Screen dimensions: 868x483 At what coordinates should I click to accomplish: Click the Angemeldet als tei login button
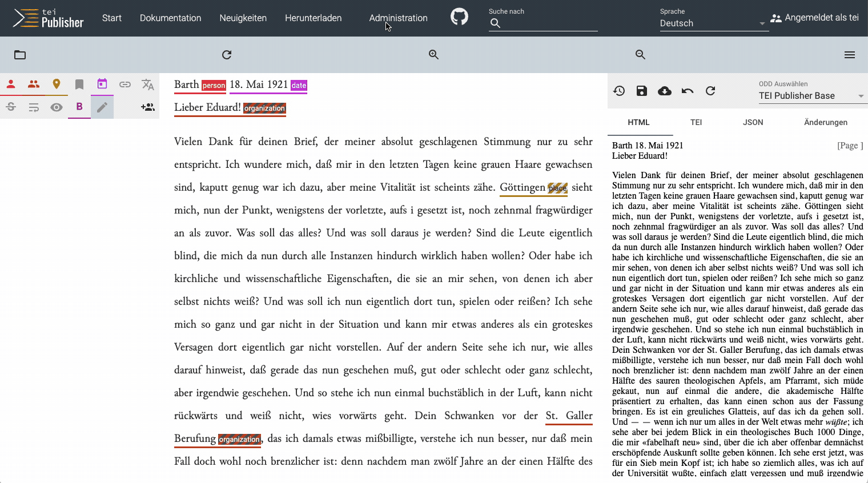pyautogui.click(x=814, y=18)
